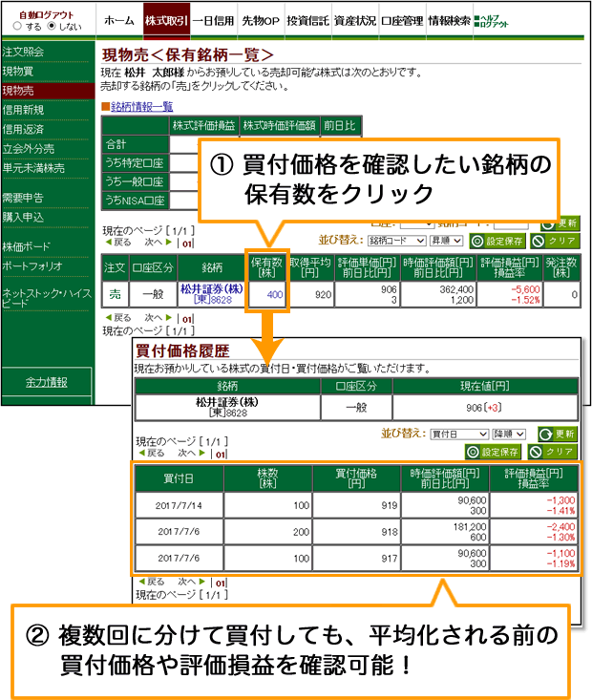The height and width of the screenshot is (700, 592).
Task: Select auto logout 'しない' radio button
Action: 52,26
